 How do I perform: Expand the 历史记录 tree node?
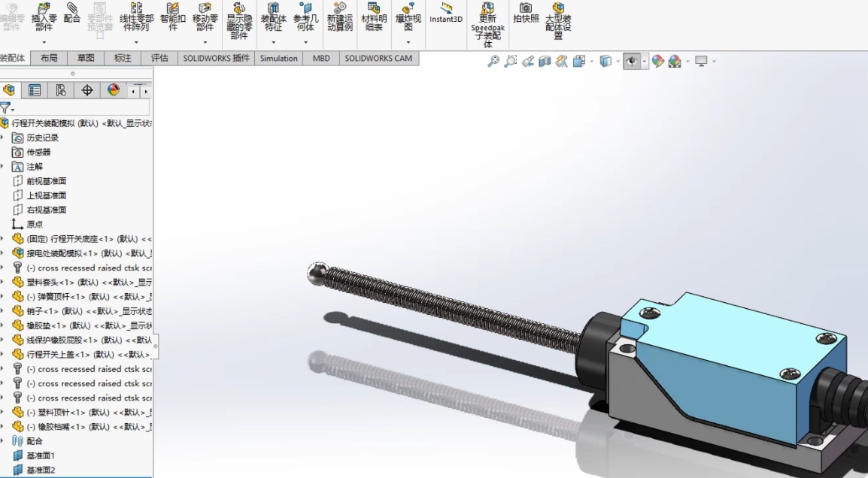pos(2,138)
